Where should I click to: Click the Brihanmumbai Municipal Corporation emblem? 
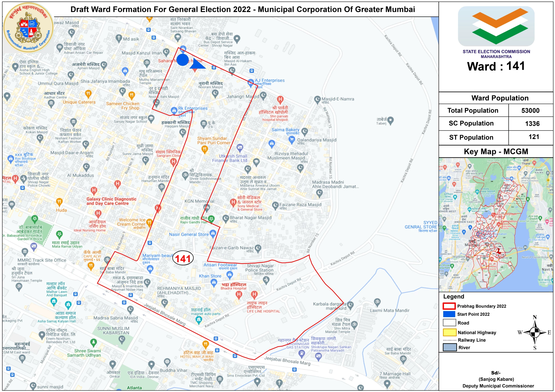pyautogui.click(x=28, y=28)
